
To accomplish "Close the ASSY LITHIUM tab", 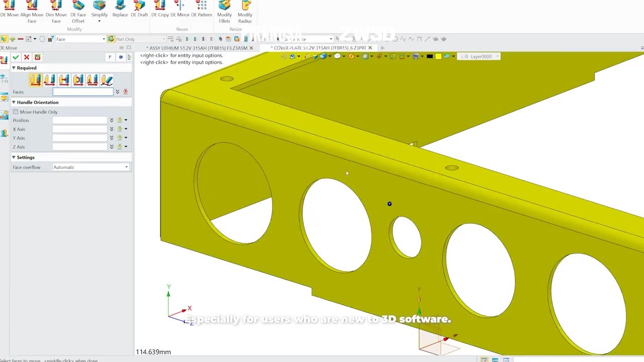I will click(251, 48).
